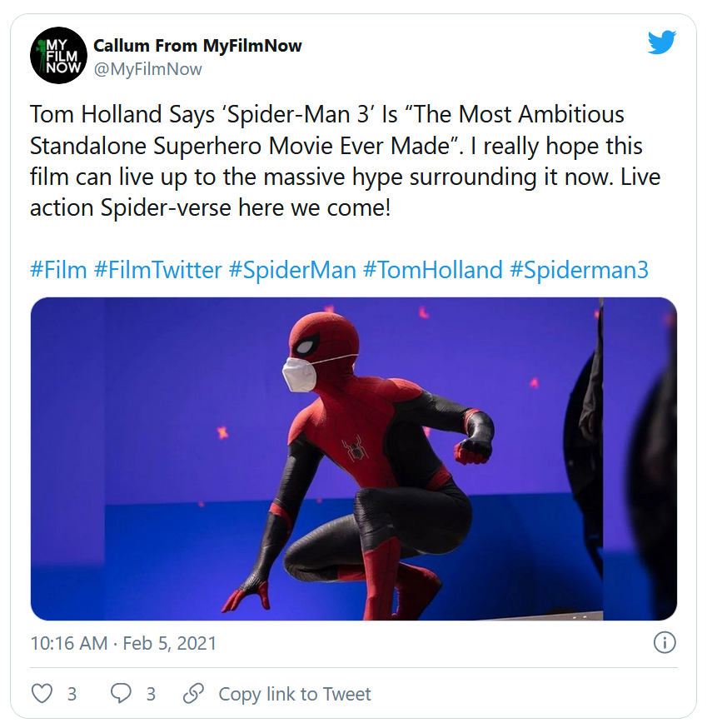
Task: Click Copy link to Tweet
Action: coord(295,694)
